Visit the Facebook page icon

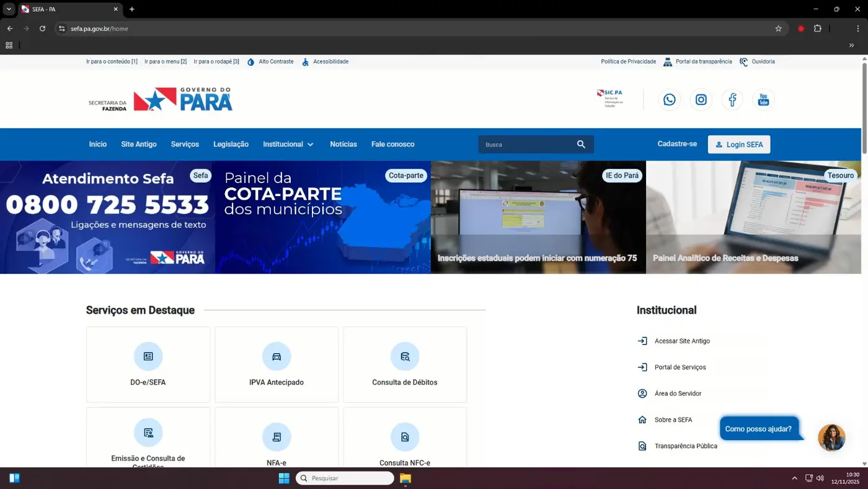pos(732,100)
